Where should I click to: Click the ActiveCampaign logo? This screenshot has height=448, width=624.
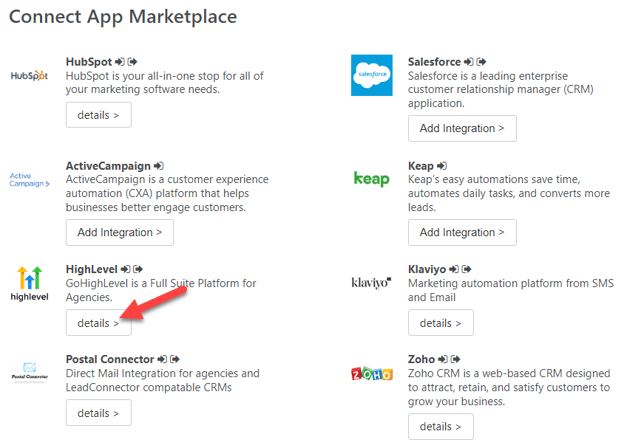pos(29,179)
